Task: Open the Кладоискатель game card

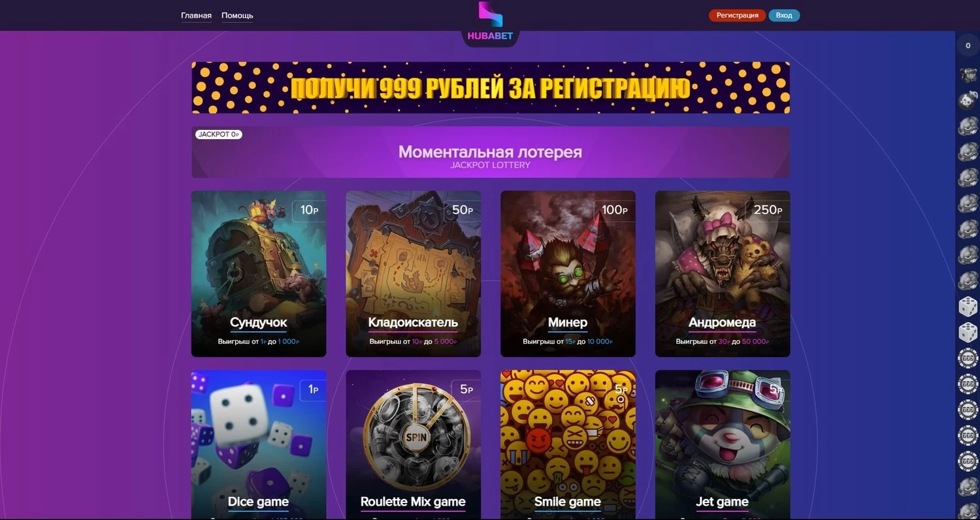Action: [x=413, y=274]
